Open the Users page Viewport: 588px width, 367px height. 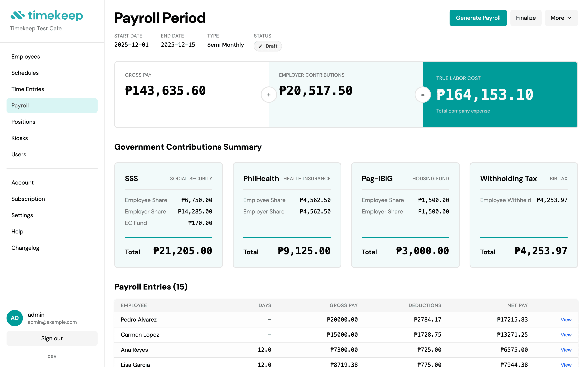click(19, 154)
